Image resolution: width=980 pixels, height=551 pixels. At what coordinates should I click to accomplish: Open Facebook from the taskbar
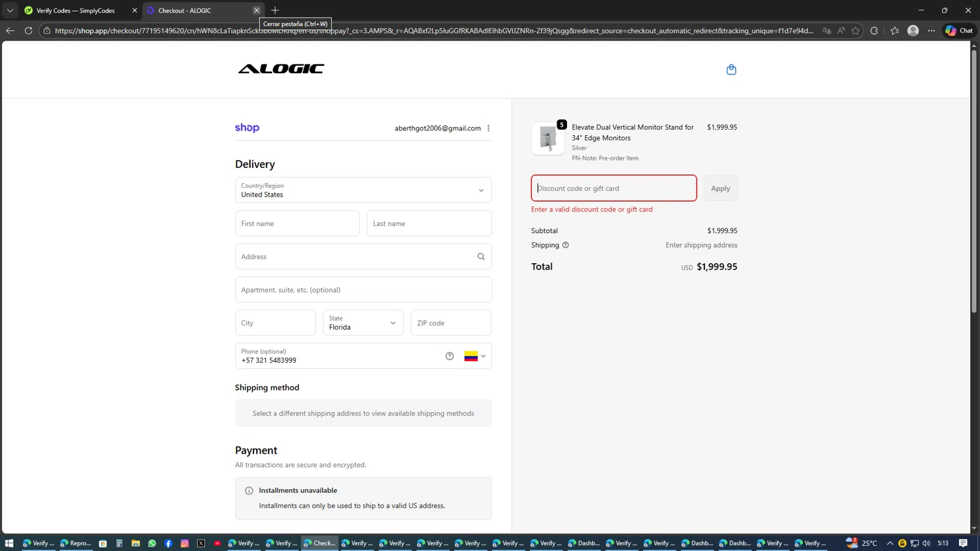(169, 543)
